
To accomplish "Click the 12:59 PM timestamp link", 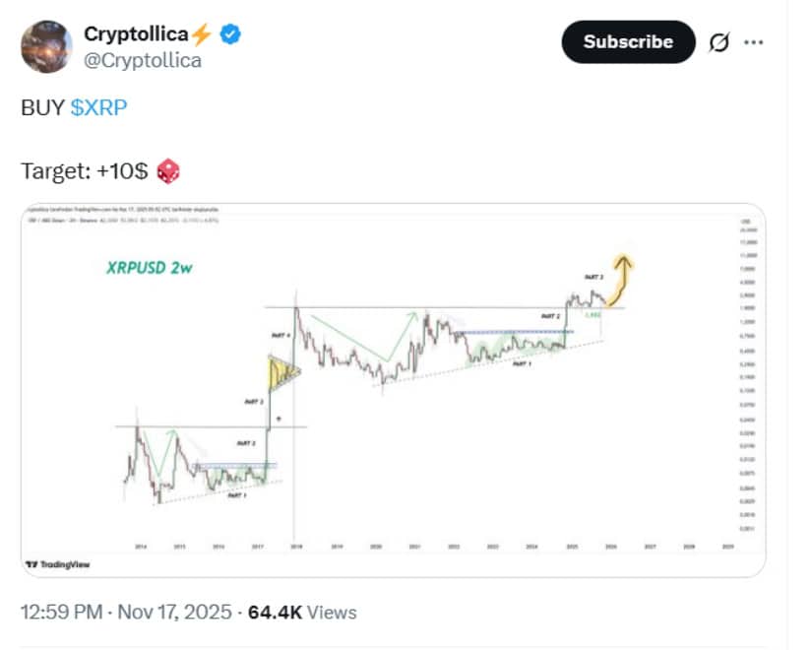I will [x=61, y=613].
